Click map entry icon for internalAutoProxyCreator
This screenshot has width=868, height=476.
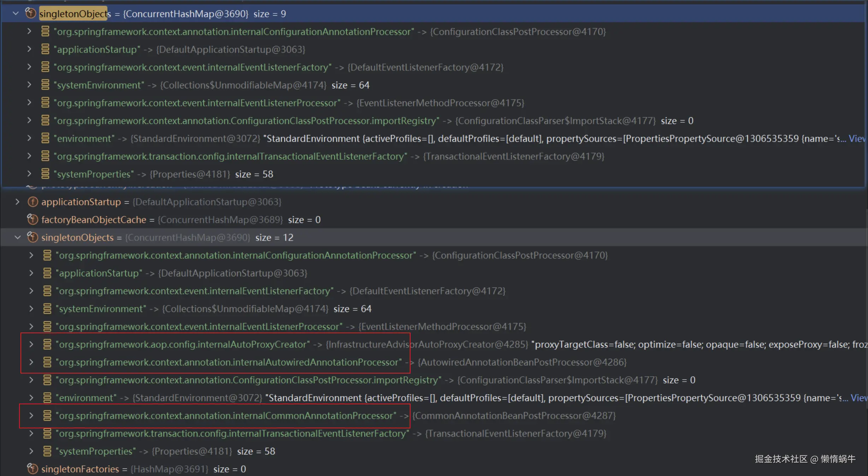[x=47, y=344]
